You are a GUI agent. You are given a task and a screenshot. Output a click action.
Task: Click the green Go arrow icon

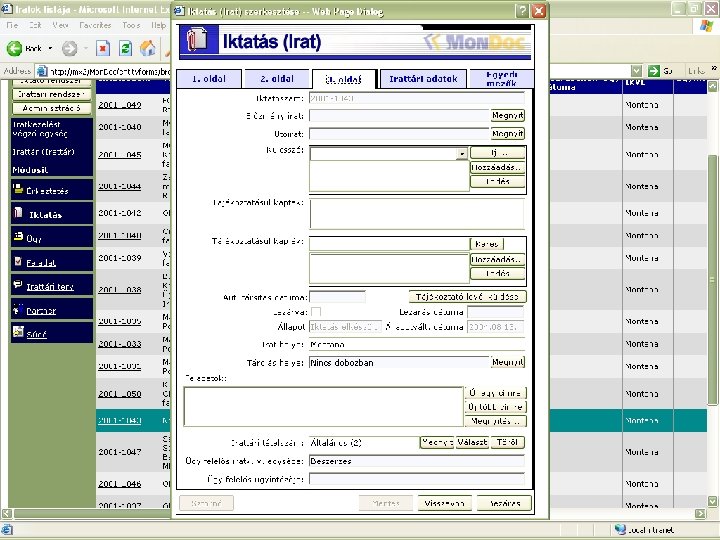click(653, 71)
